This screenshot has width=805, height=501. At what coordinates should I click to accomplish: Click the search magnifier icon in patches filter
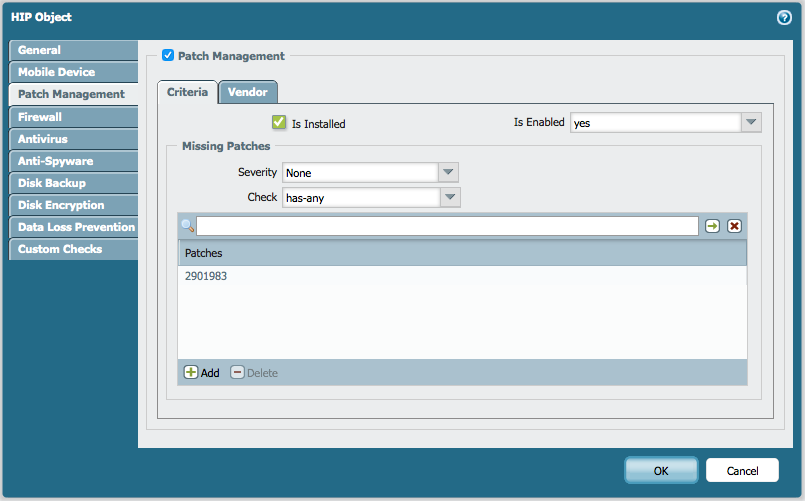coord(187,226)
